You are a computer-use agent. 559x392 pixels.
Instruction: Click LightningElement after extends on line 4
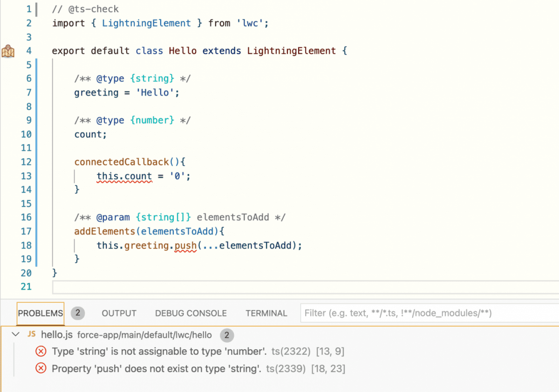(x=292, y=51)
